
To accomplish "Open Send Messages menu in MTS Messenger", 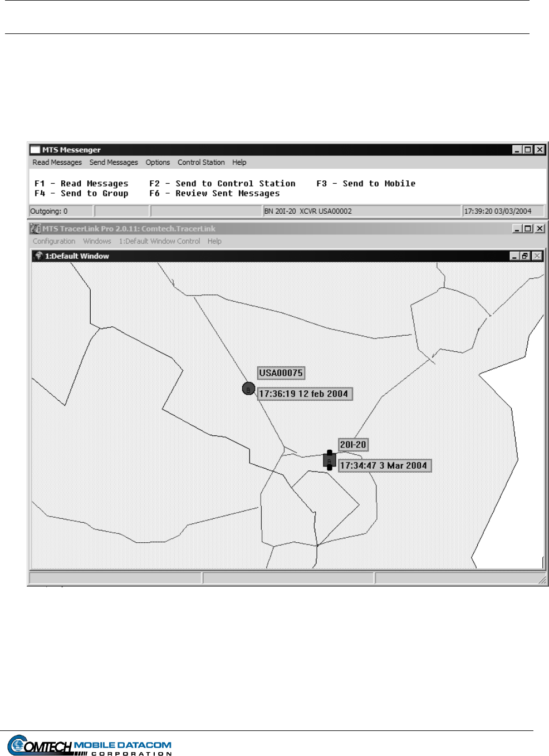I will (x=114, y=163).
